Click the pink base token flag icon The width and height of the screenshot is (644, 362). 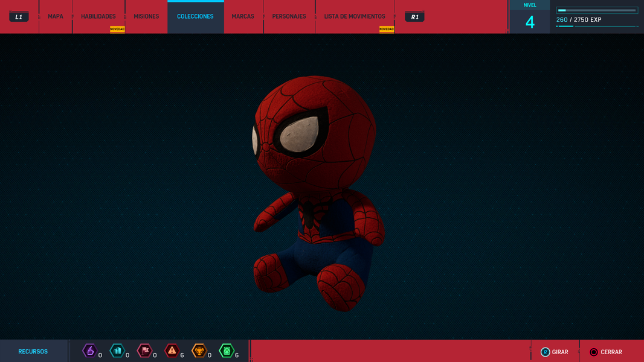[144, 351]
